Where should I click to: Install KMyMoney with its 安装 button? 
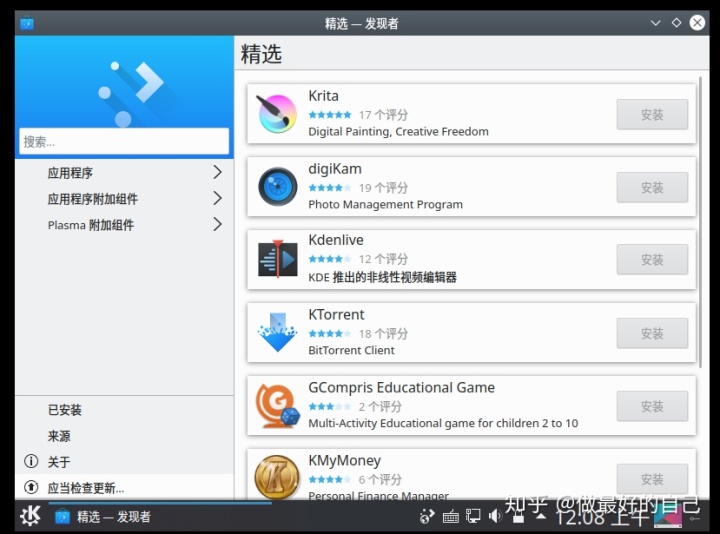[x=652, y=479]
